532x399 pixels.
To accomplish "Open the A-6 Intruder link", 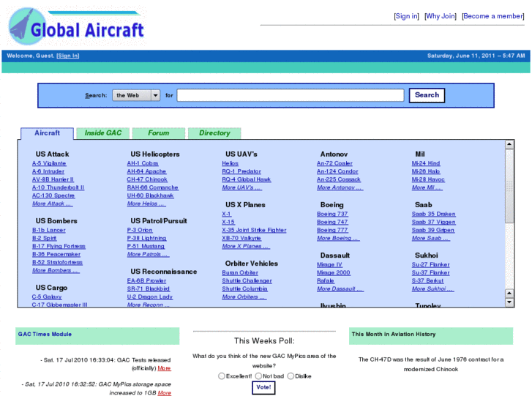I will pos(48,171).
